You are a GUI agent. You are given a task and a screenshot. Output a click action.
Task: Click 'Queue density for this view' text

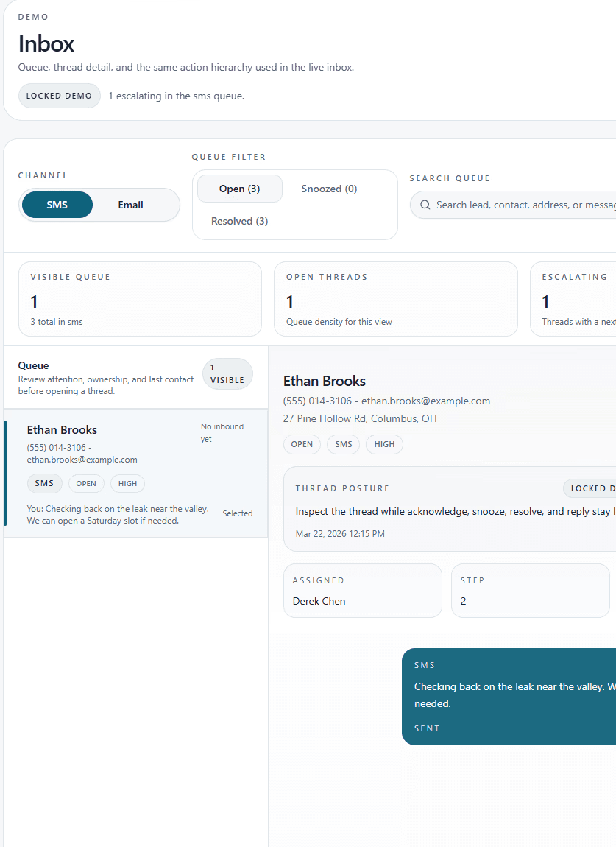[339, 321]
